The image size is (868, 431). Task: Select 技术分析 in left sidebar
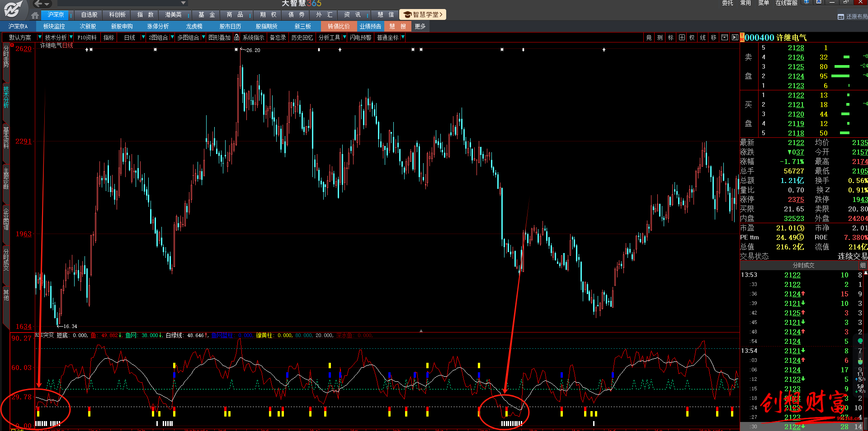pos(6,97)
